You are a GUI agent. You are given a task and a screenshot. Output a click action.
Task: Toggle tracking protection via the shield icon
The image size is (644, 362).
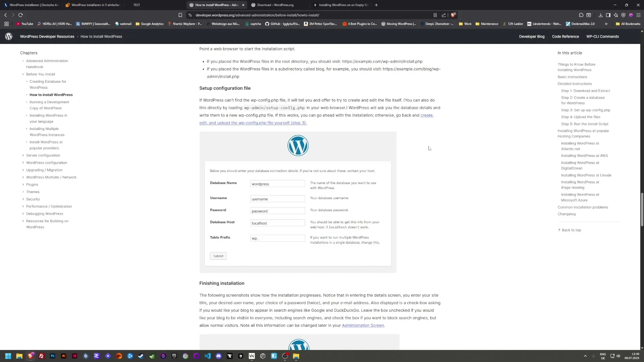[x=623, y=15]
